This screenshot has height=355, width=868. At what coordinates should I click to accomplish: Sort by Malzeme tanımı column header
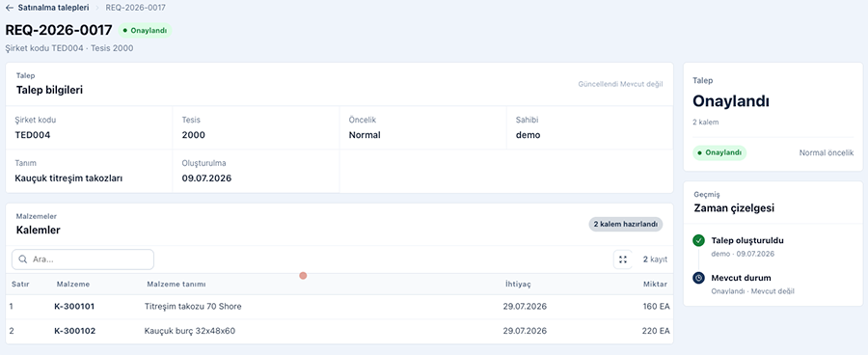point(176,285)
